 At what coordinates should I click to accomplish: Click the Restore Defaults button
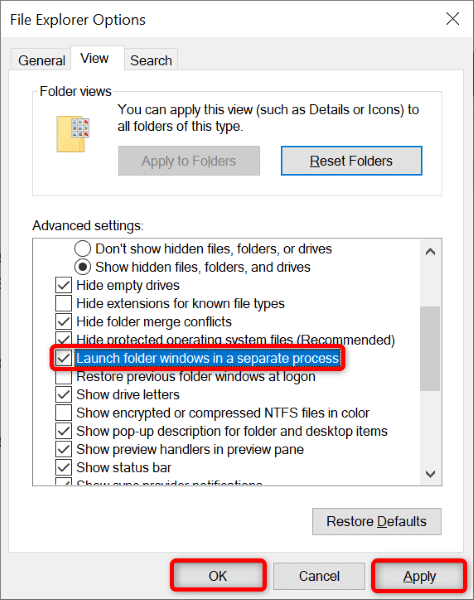click(376, 521)
